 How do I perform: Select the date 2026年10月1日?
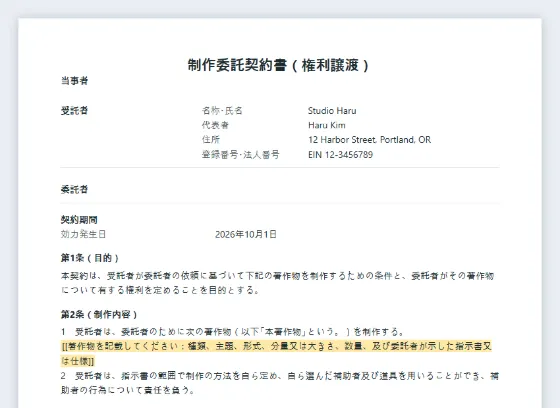tap(246, 234)
